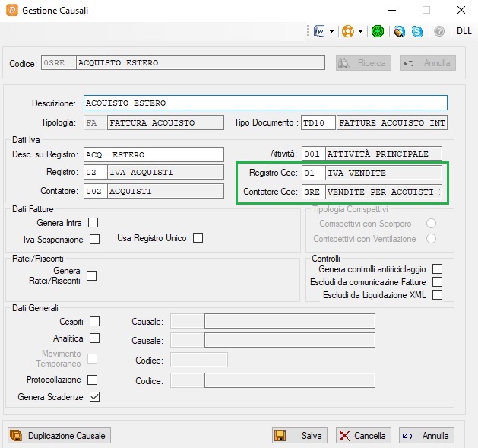Click the DLL toolbar label

click(464, 31)
